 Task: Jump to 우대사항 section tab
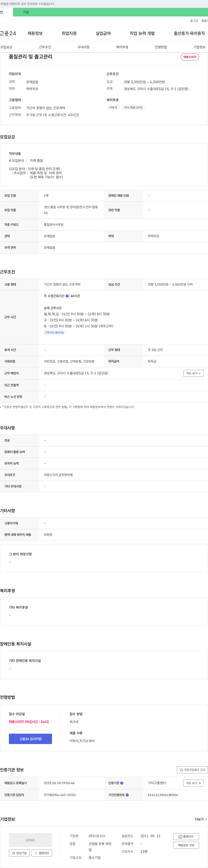click(84, 47)
